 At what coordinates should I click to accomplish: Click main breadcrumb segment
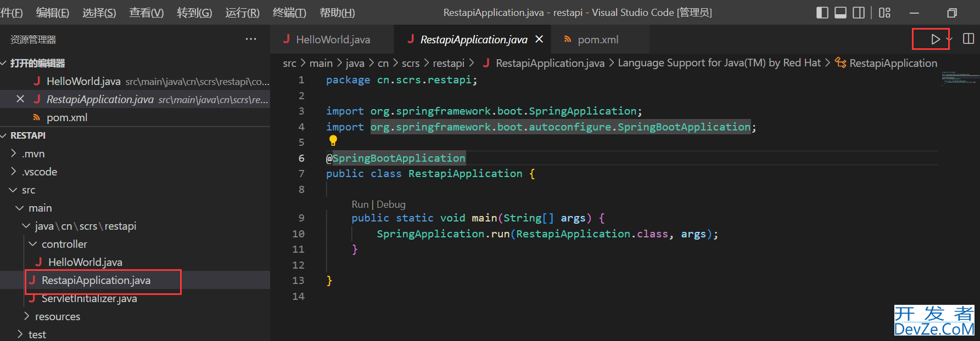coord(321,63)
